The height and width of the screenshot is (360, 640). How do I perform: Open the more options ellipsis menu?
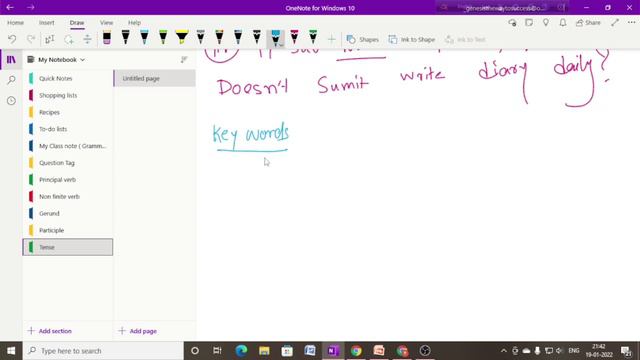631,23
